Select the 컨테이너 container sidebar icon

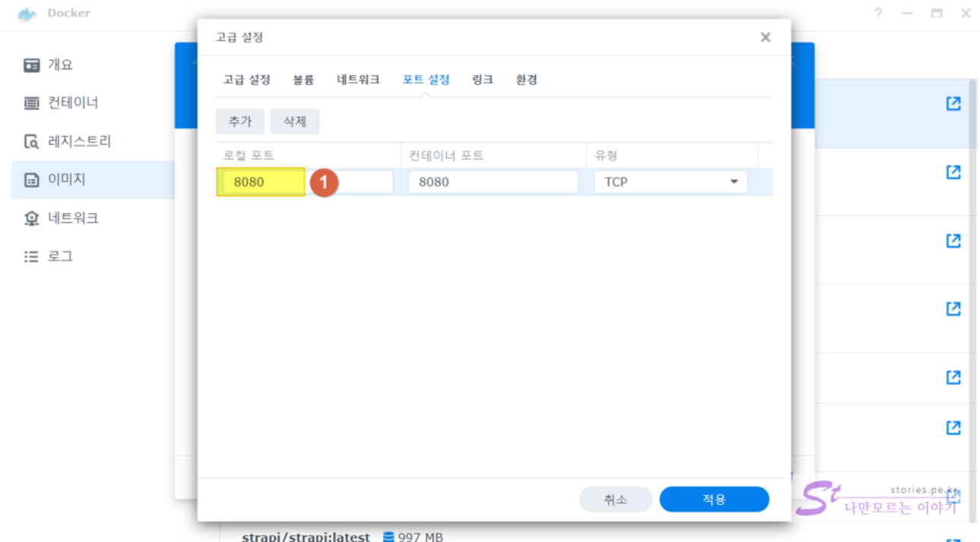pos(31,103)
